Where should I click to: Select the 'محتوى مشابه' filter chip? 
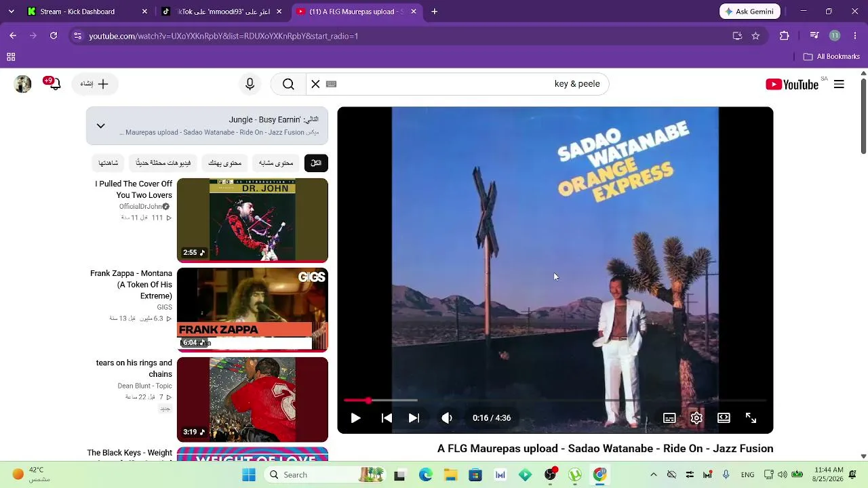[276, 163]
